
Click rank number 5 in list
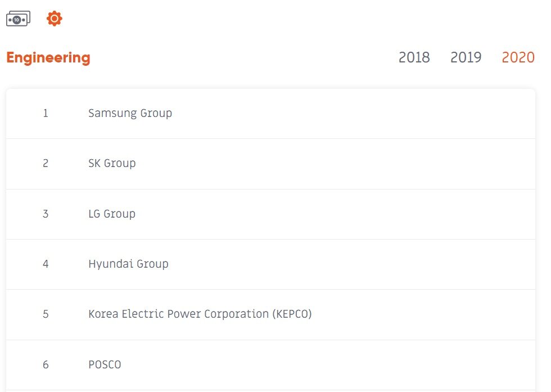46,314
